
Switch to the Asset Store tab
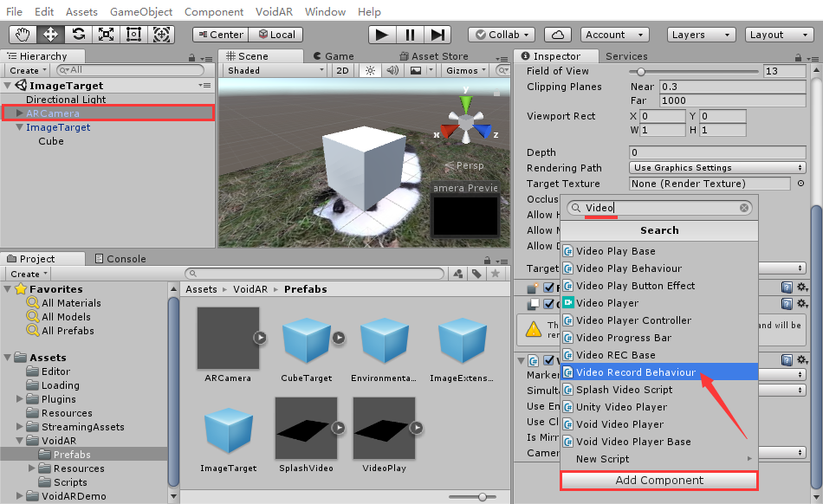coord(434,56)
